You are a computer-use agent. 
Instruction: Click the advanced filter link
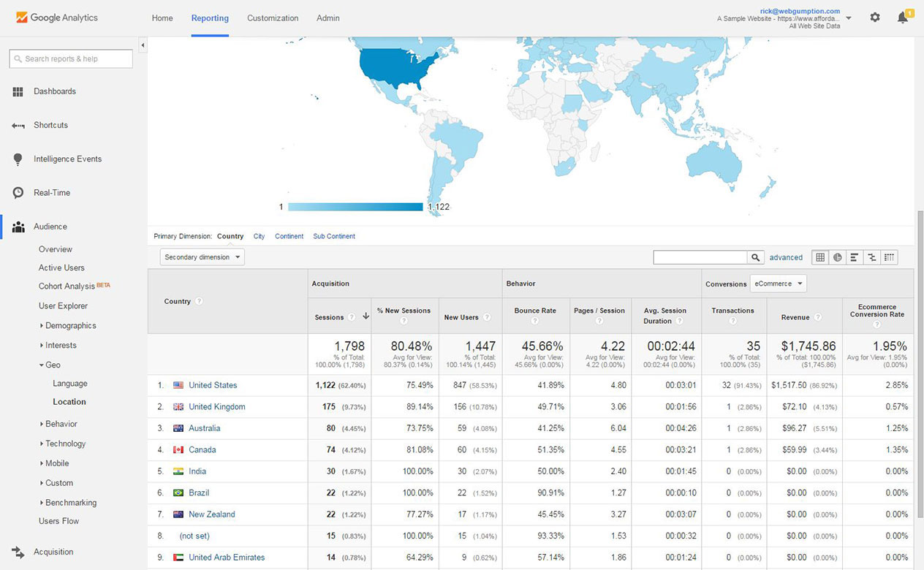786,257
